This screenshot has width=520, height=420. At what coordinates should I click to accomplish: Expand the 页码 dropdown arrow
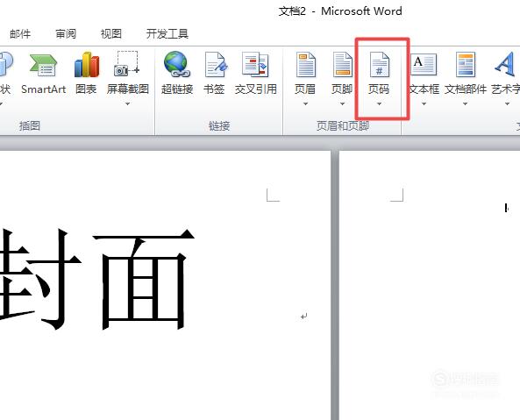point(379,104)
